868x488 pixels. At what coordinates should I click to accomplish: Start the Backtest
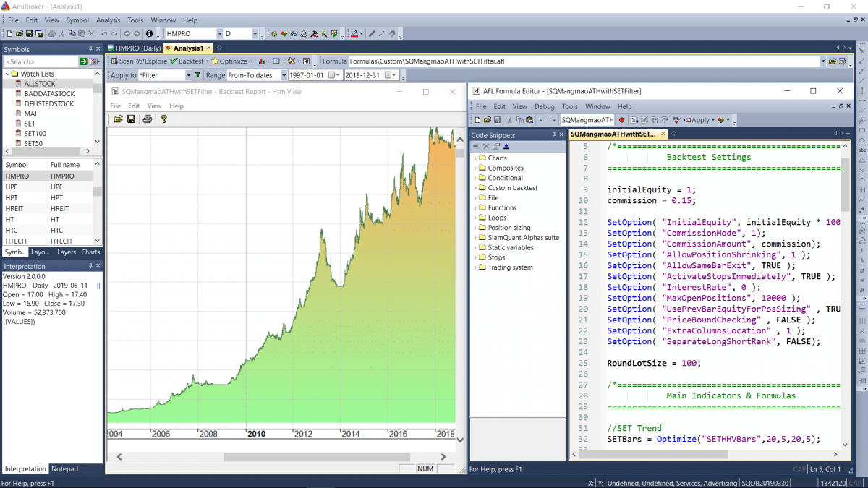point(187,61)
